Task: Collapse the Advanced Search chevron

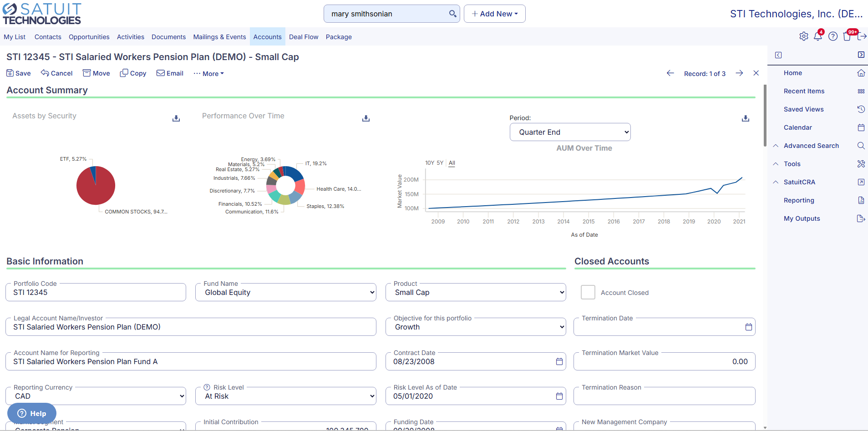Action: coord(776,146)
